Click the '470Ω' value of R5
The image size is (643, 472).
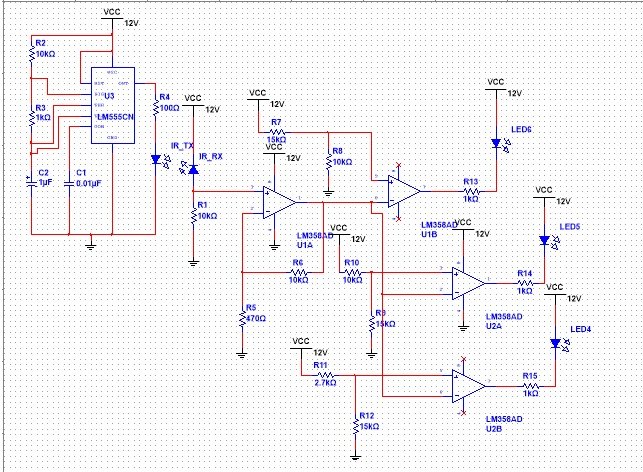pyautogui.click(x=256, y=318)
